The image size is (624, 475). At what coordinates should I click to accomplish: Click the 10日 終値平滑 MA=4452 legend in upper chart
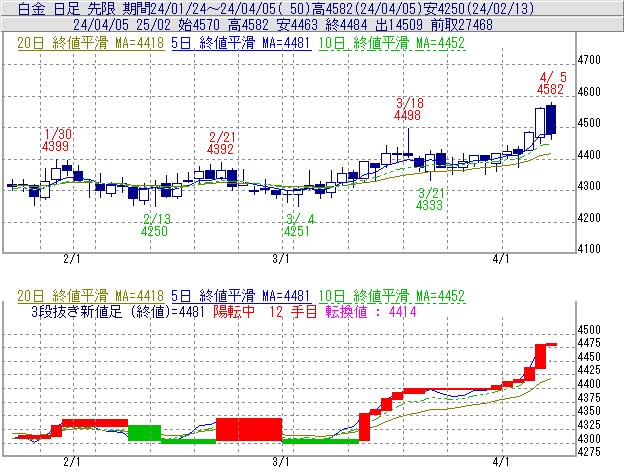[392, 43]
